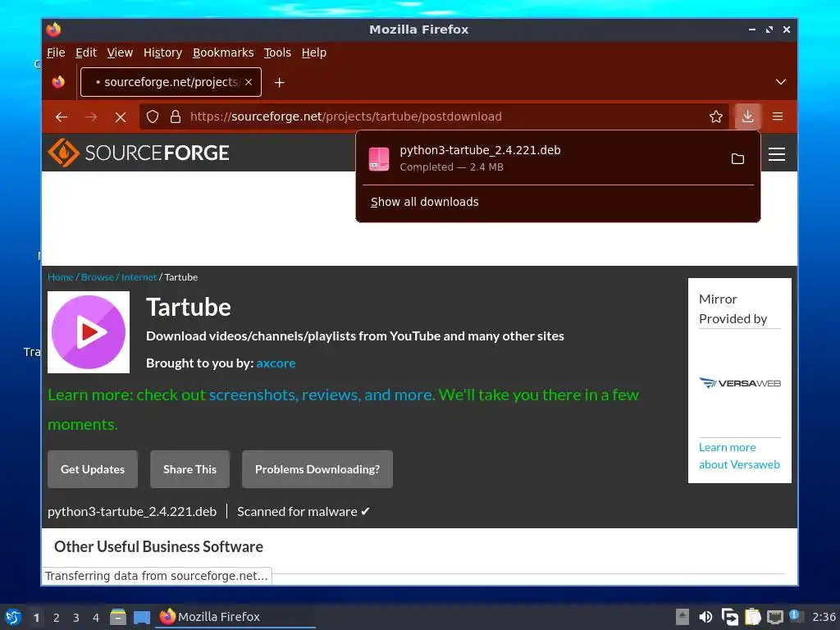The image size is (840, 630).
Task: Switch to workspace 3 in taskbar
Action: click(x=76, y=618)
